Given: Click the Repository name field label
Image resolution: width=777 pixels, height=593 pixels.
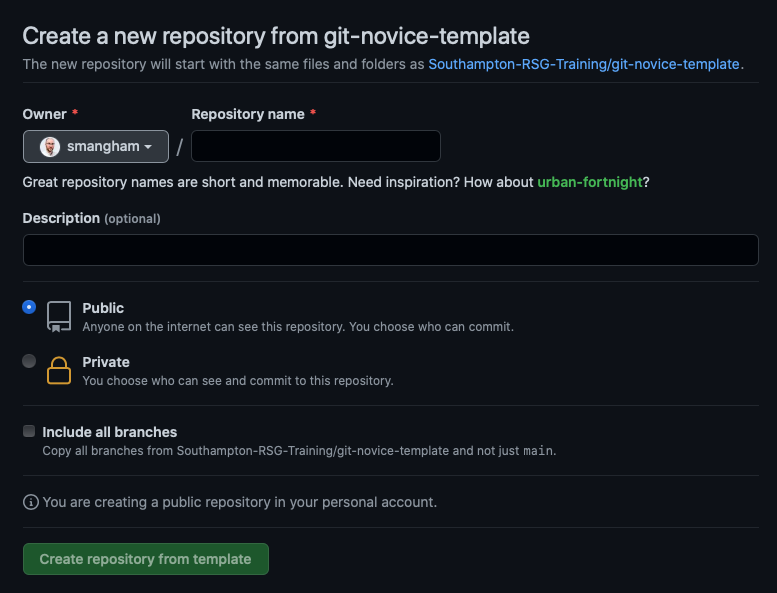Looking at the screenshot, I should 248,114.
